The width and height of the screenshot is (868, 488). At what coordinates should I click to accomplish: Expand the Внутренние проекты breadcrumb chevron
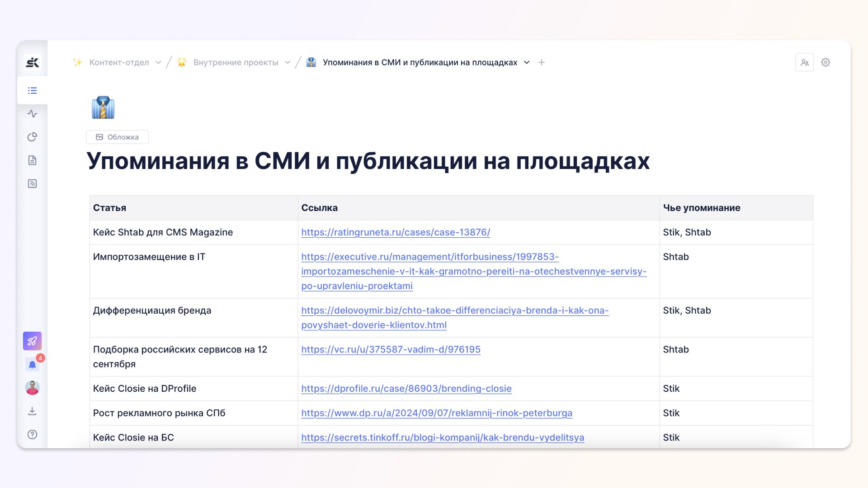pyautogui.click(x=288, y=62)
